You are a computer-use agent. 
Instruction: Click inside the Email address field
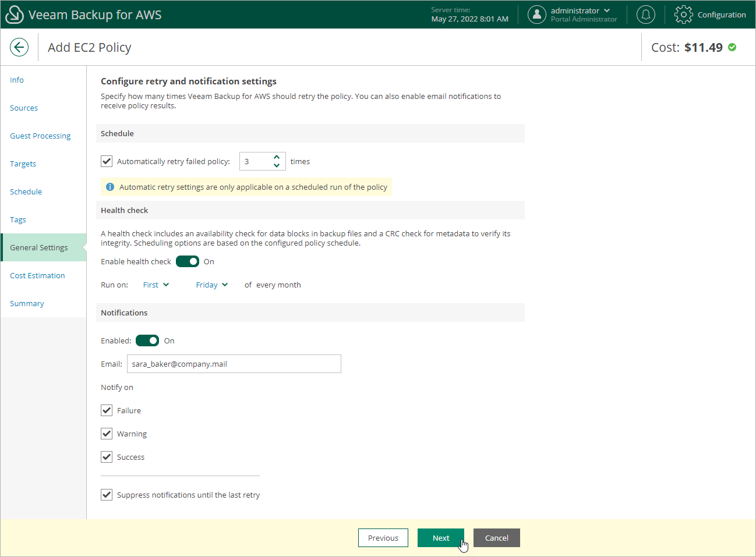click(234, 364)
